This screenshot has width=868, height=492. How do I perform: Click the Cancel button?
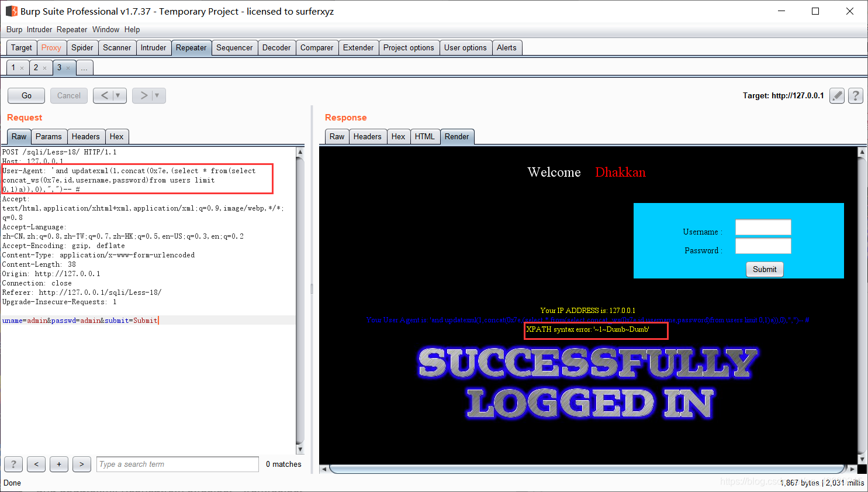69,95
